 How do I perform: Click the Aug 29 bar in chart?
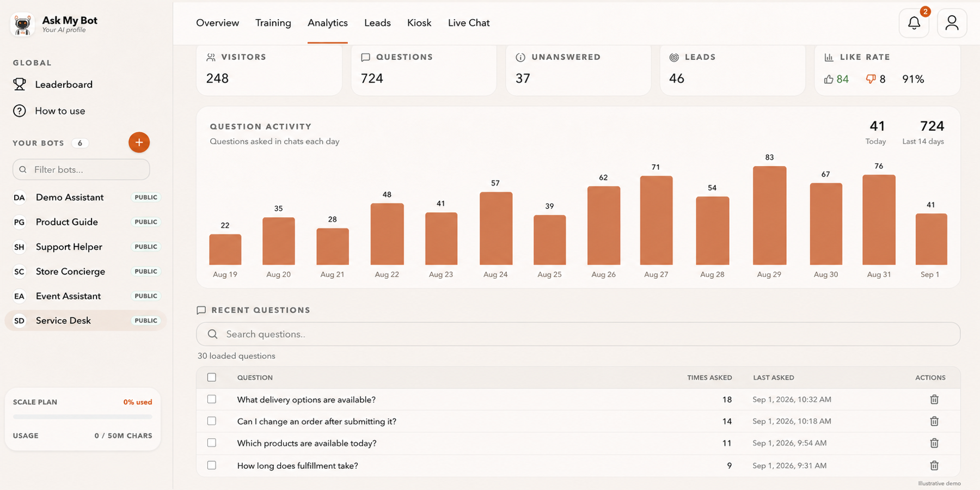[x=769, y=216]
